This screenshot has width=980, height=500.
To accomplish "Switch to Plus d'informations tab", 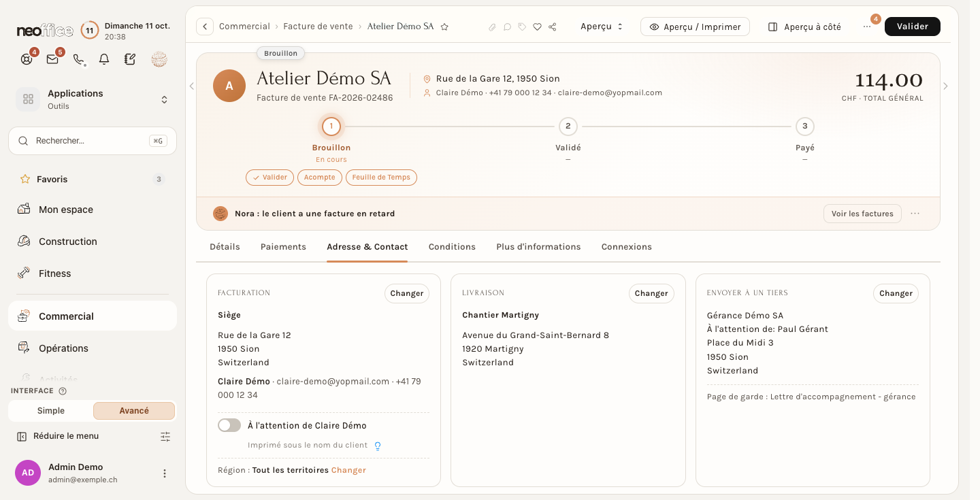I will click(538, 247).
